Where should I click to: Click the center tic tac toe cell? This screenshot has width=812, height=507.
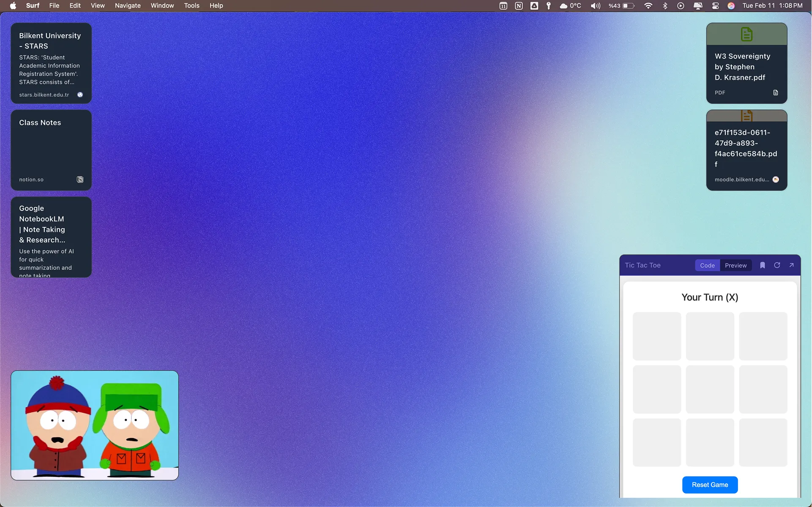point(710,389)
